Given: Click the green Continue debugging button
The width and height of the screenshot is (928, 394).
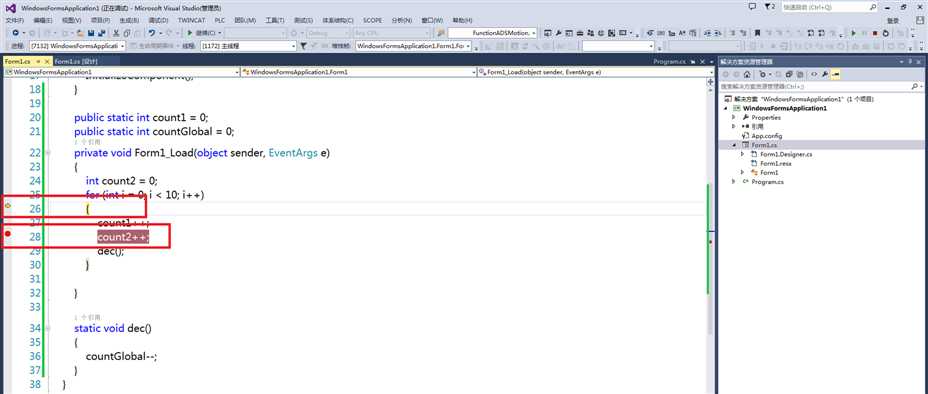Looking at the screenshot, I should pyautogui.click(x=190, y=33).
